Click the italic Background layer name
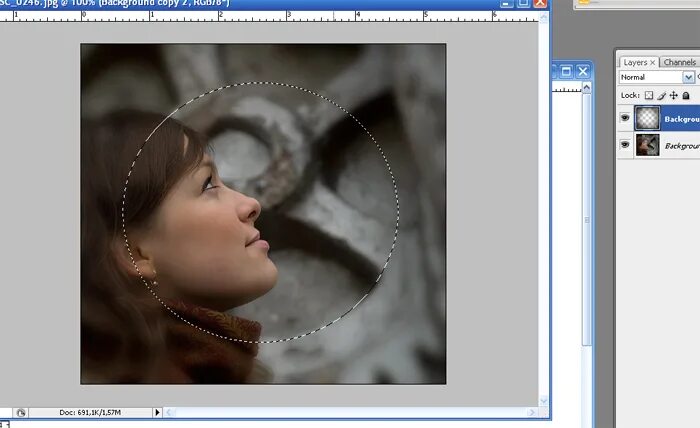The width and height of the screenshot is (700, 428). click(682, 146)
